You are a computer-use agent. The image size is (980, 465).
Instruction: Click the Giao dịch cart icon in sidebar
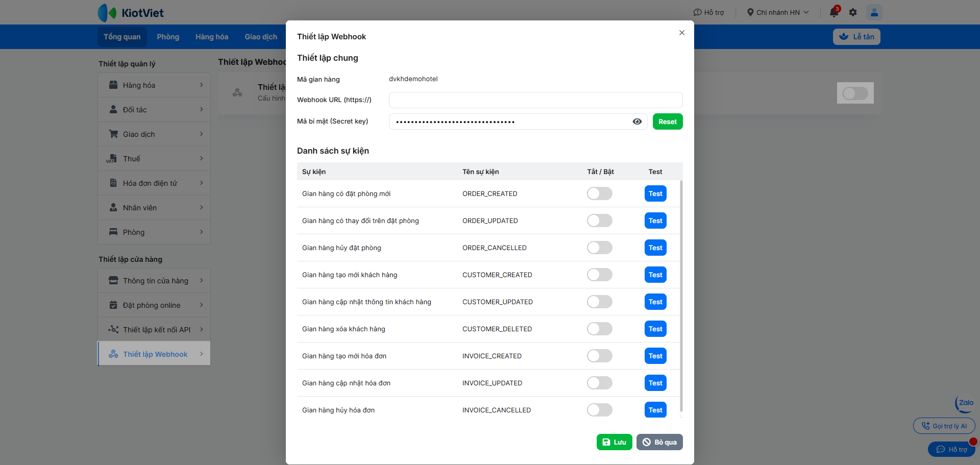click(113, 134)
